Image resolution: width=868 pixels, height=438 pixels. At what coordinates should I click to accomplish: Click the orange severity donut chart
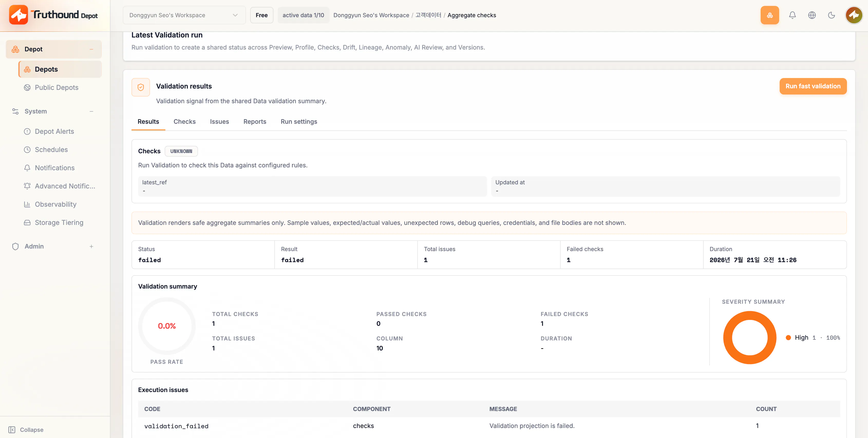pos(750,338)
